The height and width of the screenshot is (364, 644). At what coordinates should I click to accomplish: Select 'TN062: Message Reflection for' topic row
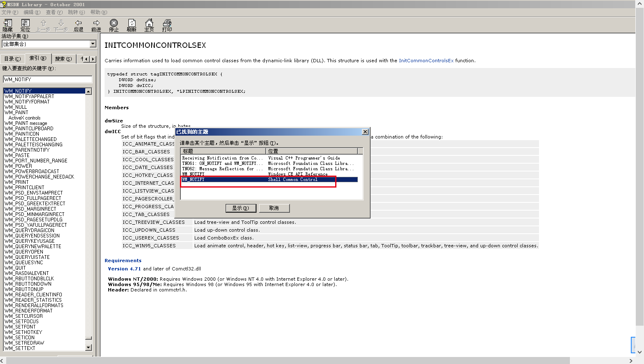[x=270, y=169]
